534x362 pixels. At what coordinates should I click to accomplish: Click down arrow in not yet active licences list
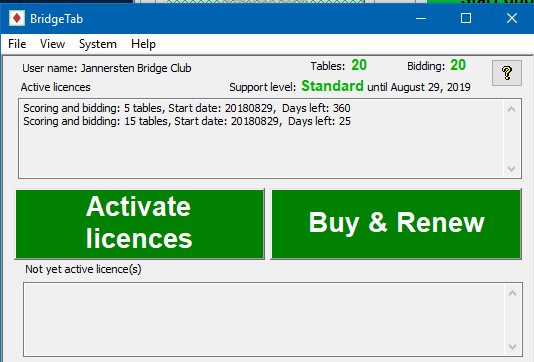tap(512, 347)
